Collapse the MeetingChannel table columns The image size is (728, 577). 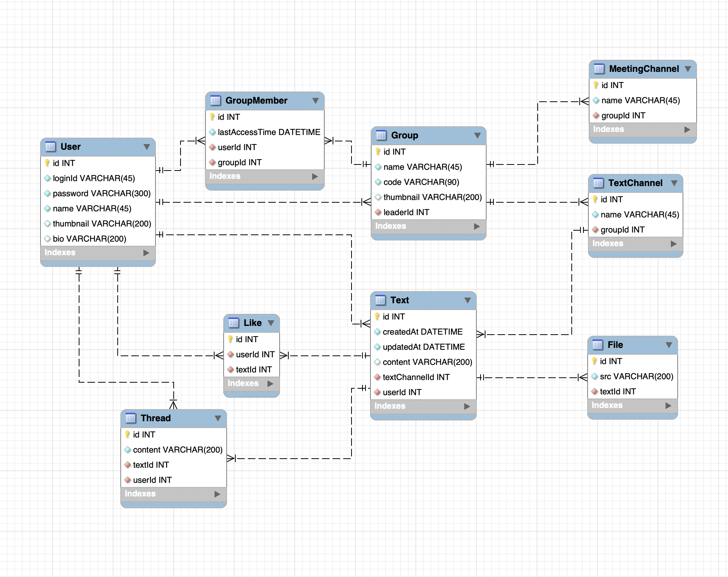point(688,69)
